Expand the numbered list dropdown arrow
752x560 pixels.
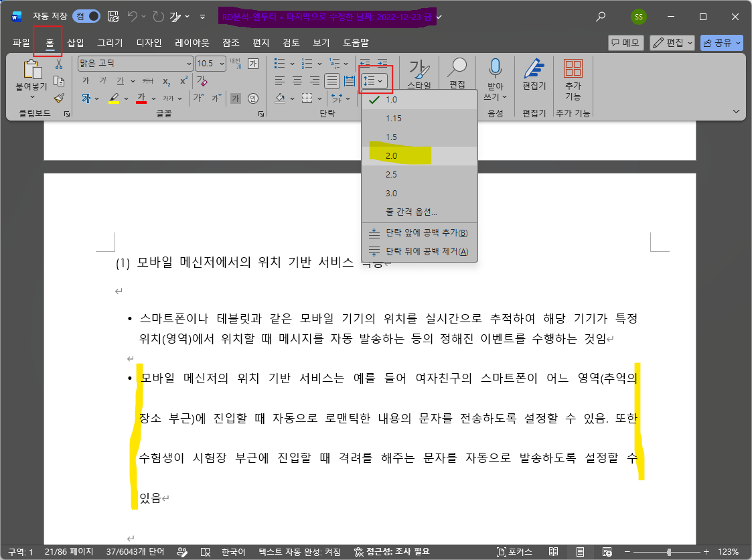coord(319,64)
